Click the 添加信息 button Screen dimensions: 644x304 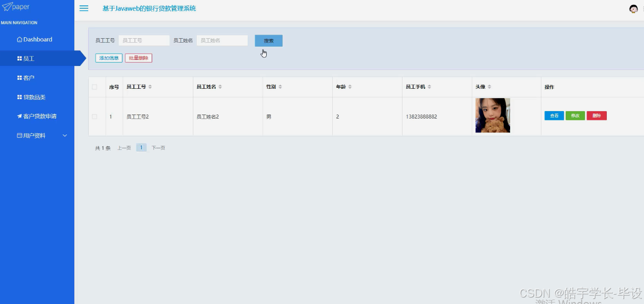click(109, 58)
